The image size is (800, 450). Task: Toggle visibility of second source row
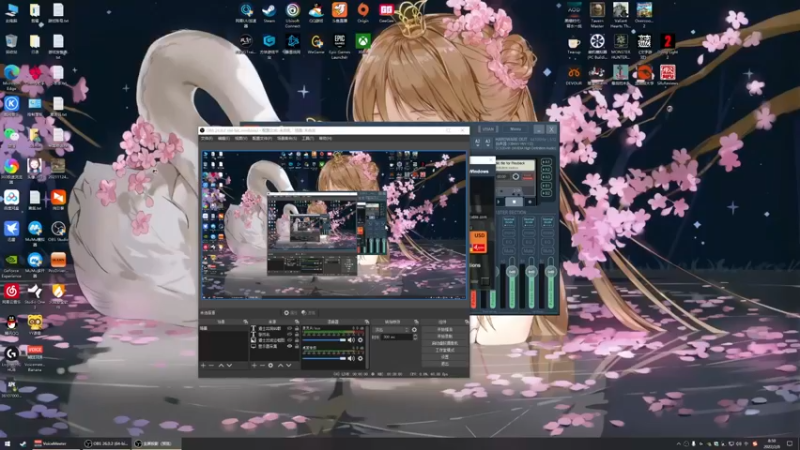(289, 334)
